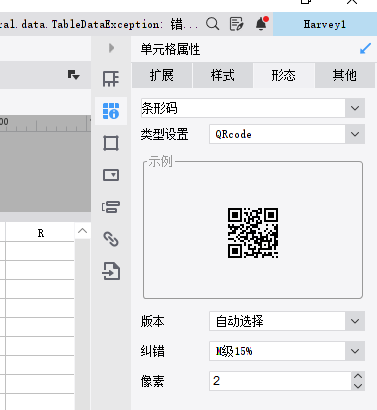Open the 类型设置 QRcode dropdown
The height and width of the screenshot is (410, 377).
287,134
